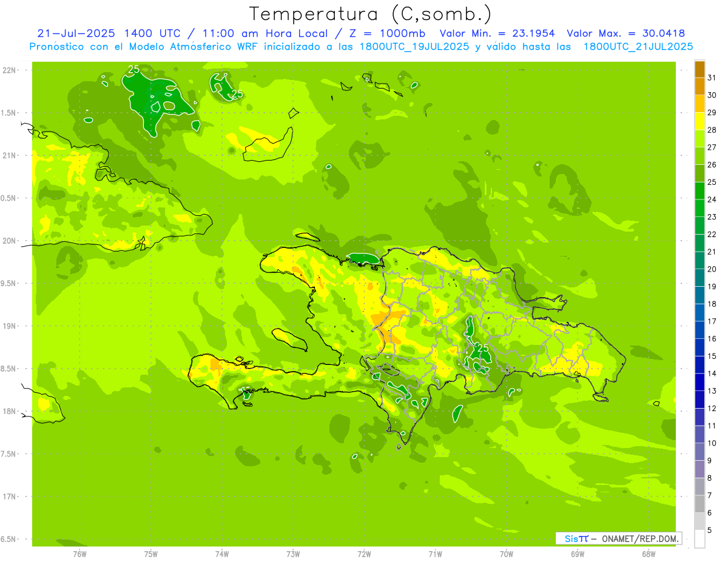Click the colorbar value label 23
The height and width of the screenshot is (562, 728).
[712, 217]
